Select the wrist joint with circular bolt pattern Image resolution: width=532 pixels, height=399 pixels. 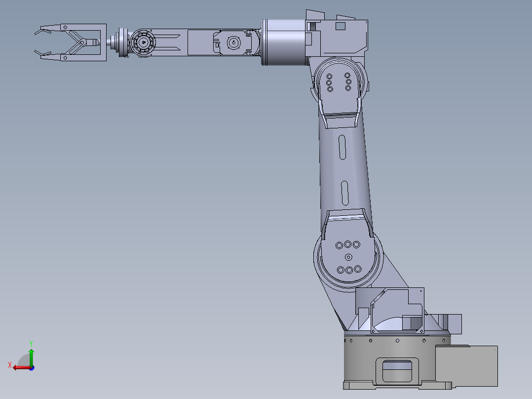(143, 42)
